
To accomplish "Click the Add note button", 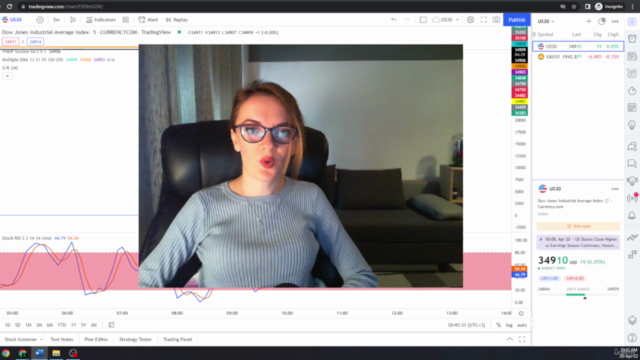I will pos(578,226).
